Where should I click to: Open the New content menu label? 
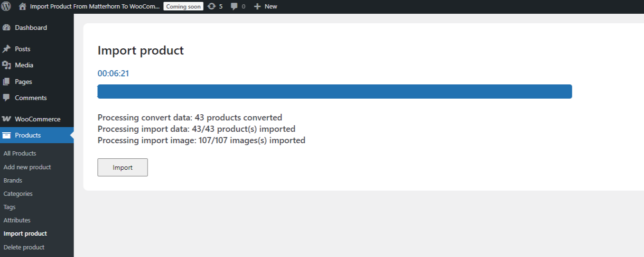[x=271, y=7]
